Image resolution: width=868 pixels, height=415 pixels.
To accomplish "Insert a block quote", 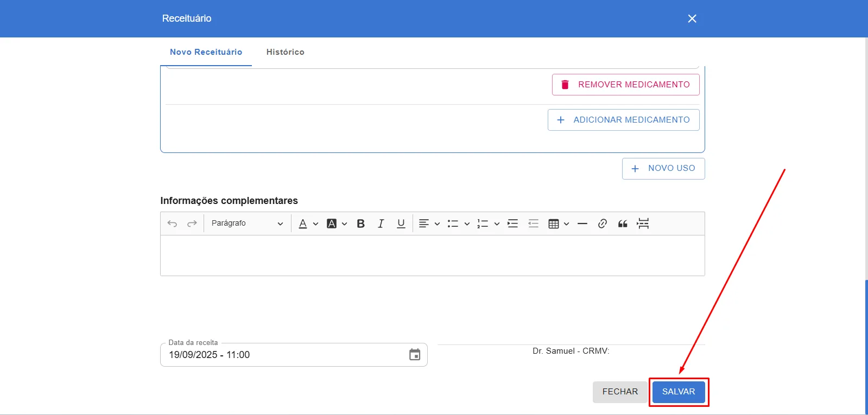I will 623,224.
